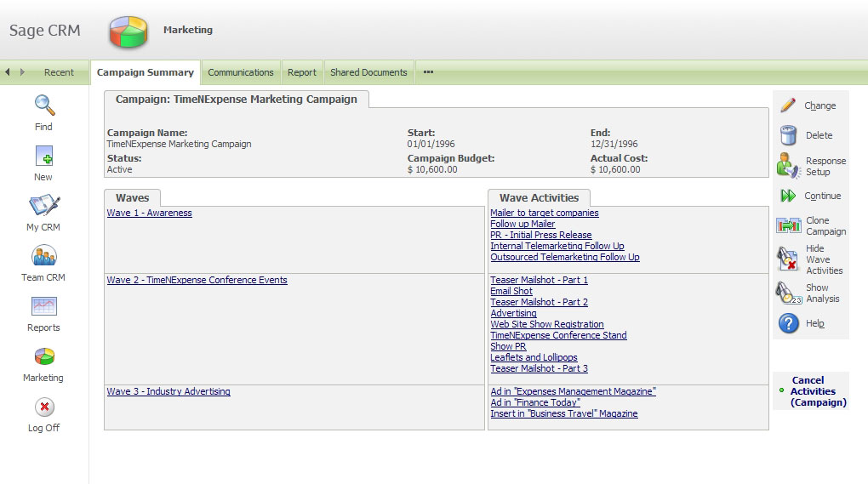Viewport: 868px width, 484px height.
Task: Open Ad in Expenses Management Magazine link
Action: pos(573,391)
